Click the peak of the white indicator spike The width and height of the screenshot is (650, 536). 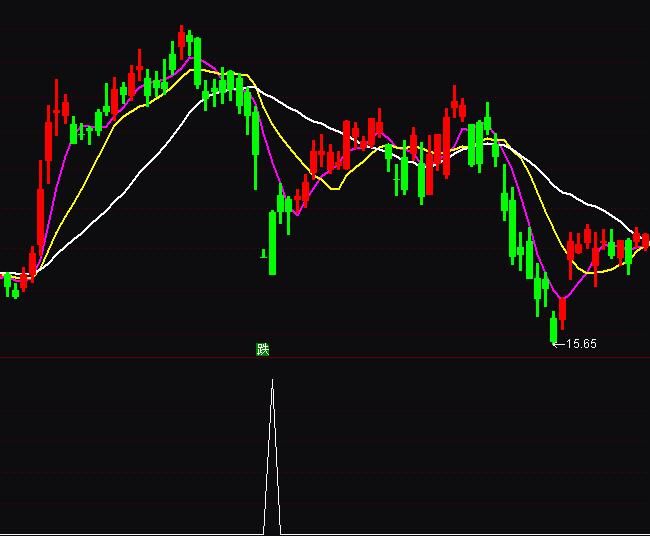[x=272, y=381]
